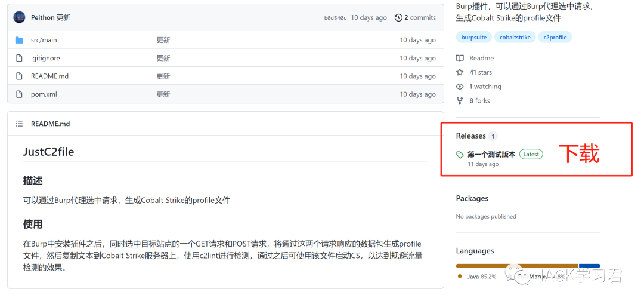Click the stars star icon
This screenshot has width=644, height=304.
click(460, 72)
